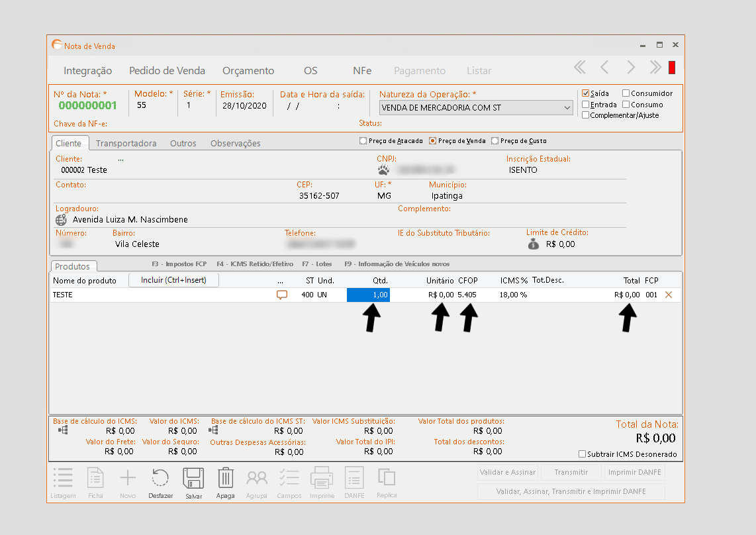
Task: Open F9 - Informação de Veículos novos
Action: tap(397, 264)
